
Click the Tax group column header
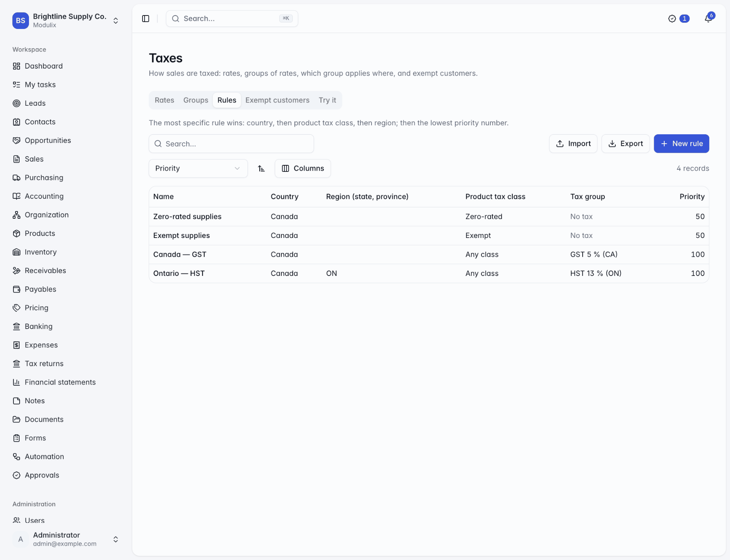click(588, 196)
